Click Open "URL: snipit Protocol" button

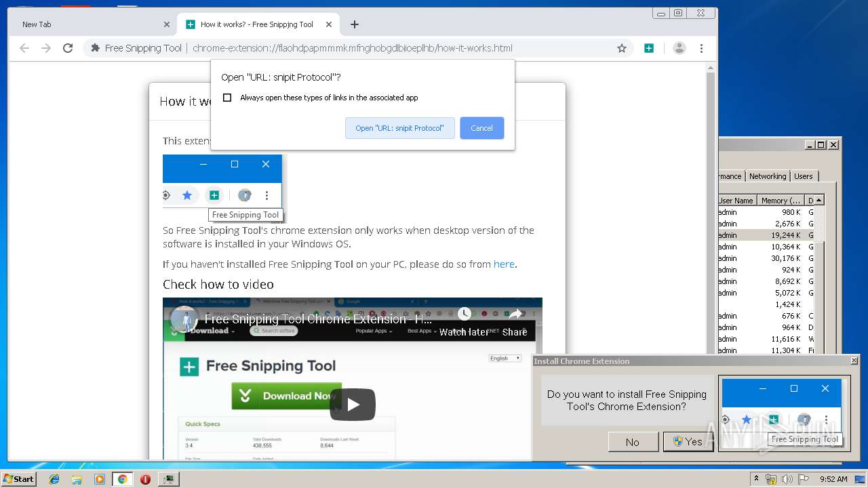pyautogui.click(x=400, y=128)
